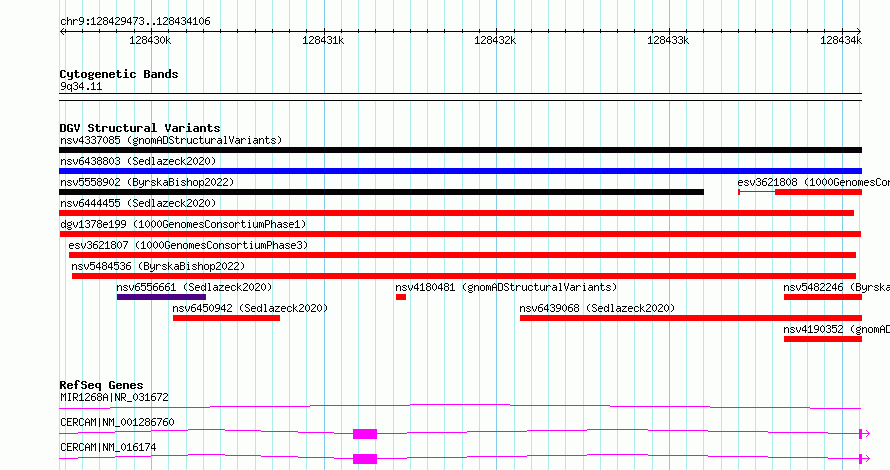Click the 128433k ruler tick label
890x470 pixels.
[668, 40]
